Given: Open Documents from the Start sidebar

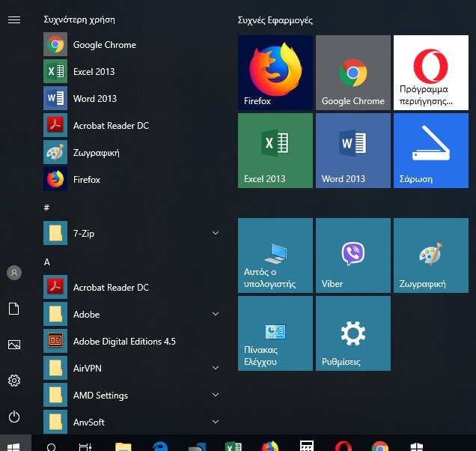Looking at the screenshot, I should 14,309.
